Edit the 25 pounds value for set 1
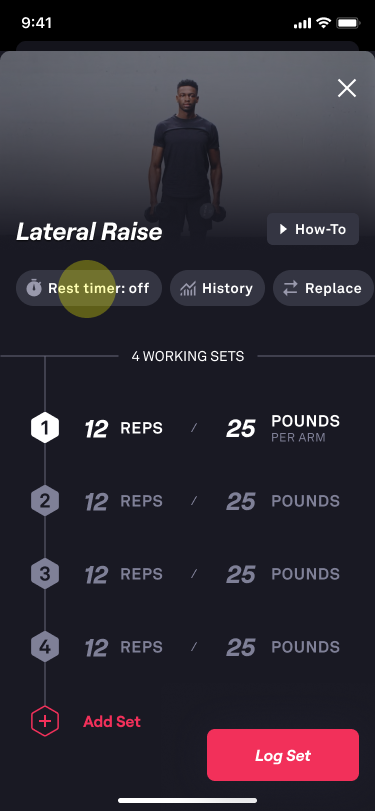Viewport: 375px width, 811px height. [241, 429]
